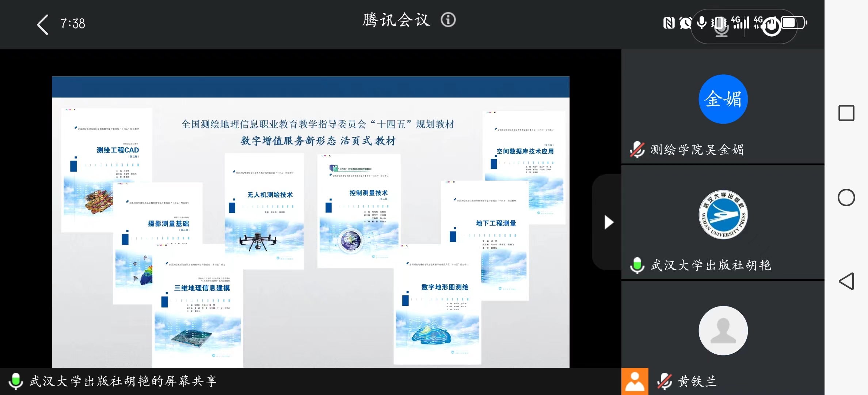Tap the orange person icon beside 黄铁兰
The image size is (868, 395).
coord(635,381)
